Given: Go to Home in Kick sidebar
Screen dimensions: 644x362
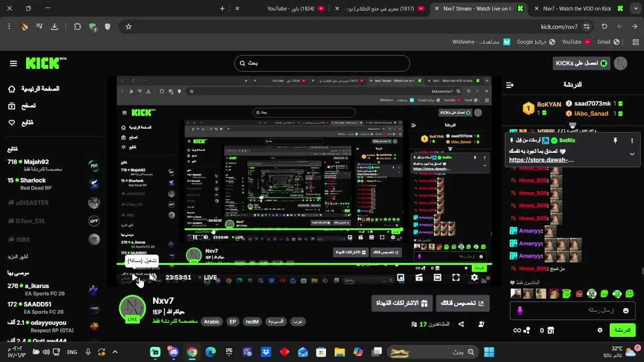Looking at the screenshot, I should coord(34,89).
